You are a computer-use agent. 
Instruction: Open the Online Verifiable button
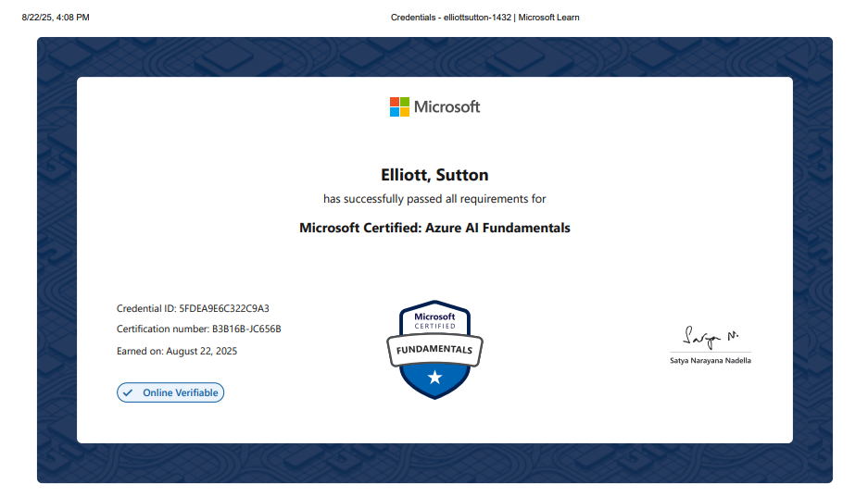[x=170, y=392]
